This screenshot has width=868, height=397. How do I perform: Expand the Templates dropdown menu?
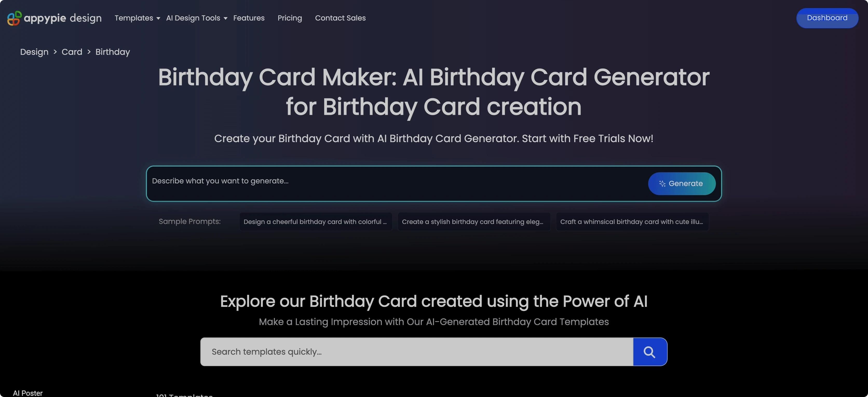click(x=136, y=18)
